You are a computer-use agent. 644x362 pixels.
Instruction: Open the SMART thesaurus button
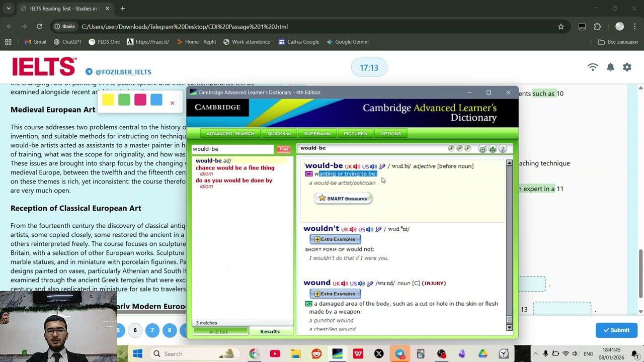[343, 199]
